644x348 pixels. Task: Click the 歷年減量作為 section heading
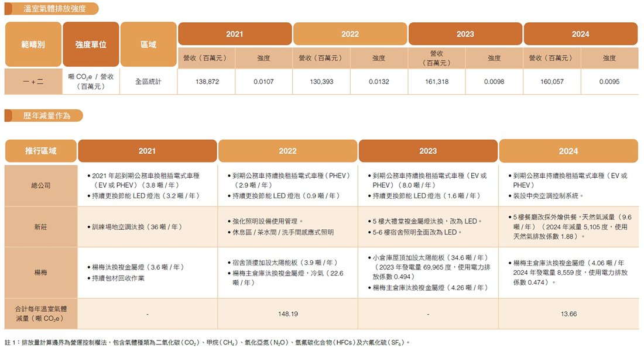click(x=47, y=116)
